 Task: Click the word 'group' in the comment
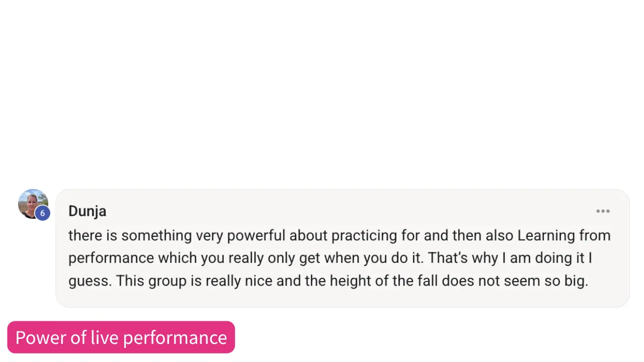(167, 281)
